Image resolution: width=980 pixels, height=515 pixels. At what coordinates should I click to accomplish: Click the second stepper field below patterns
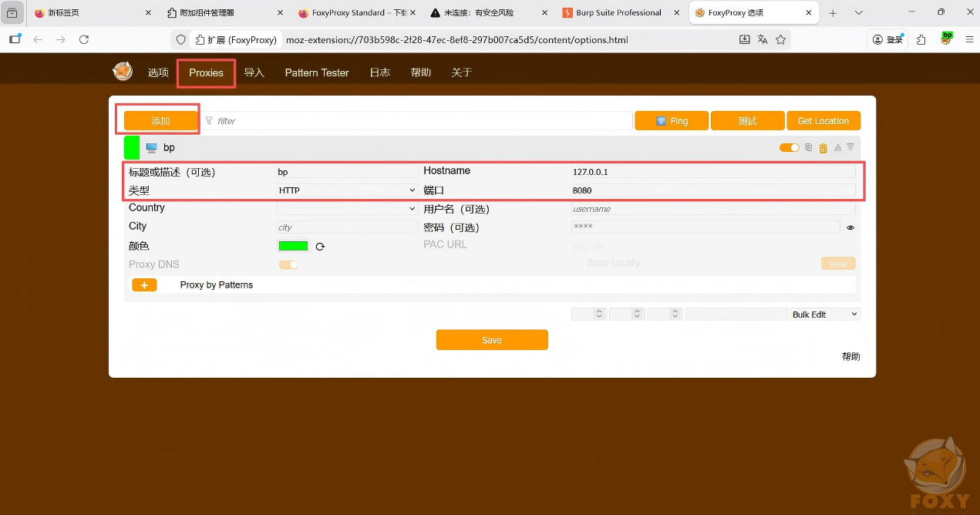point(626,315)
